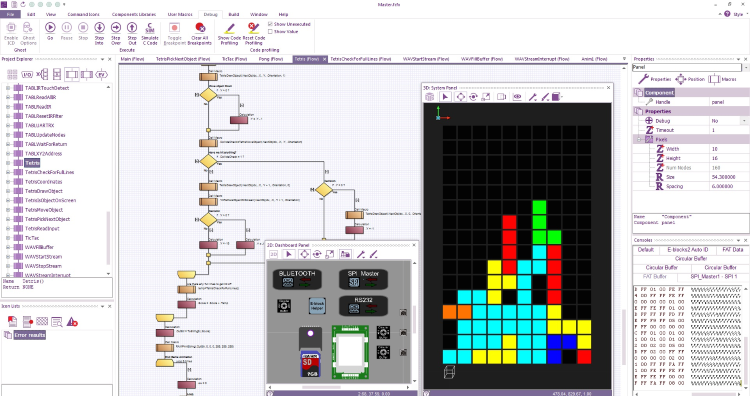The image size is (750, 396).
Task: Open the E-blocks2 Auto ID console tab
Action: [688, 250]
